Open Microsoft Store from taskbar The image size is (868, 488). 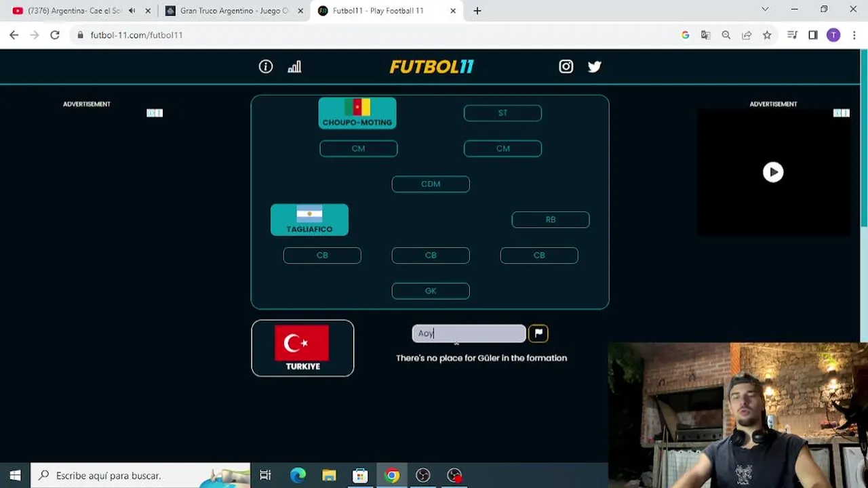(x=360, y=476)
